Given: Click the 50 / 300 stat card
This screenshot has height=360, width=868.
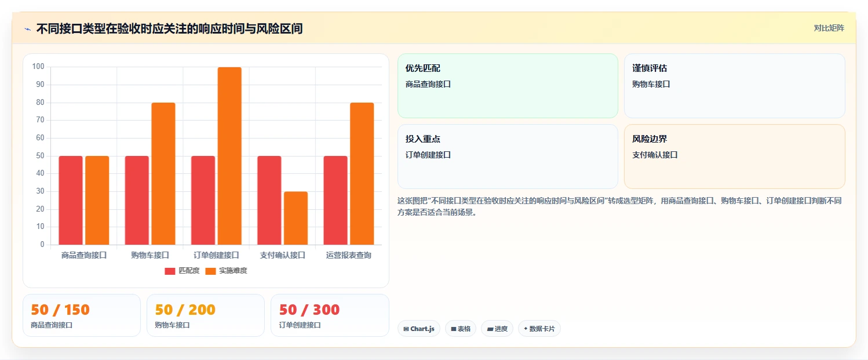Looking at the screenshot, I should click(x=330, y=315).
